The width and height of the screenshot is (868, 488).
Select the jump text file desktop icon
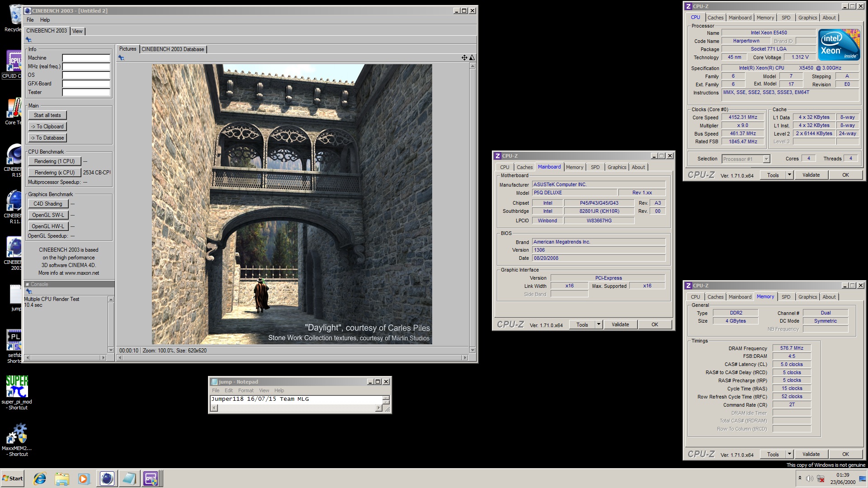(15, 298)
